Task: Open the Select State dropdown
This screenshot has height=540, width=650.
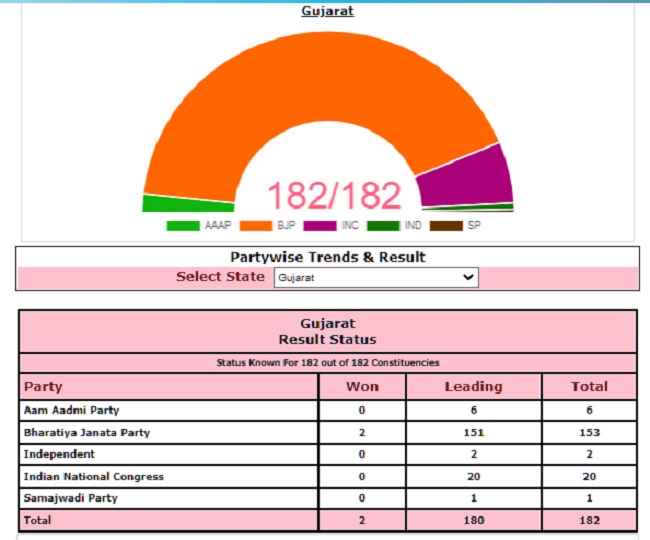Action: [375, 277]
